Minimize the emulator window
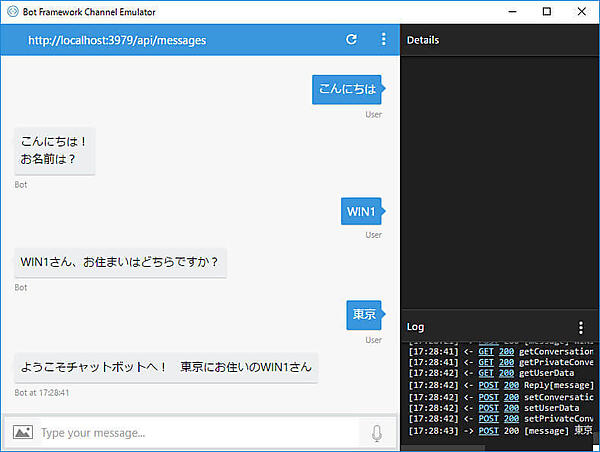Screen dimensions: 600x452 pyautogui.click(x=512, y=11)
